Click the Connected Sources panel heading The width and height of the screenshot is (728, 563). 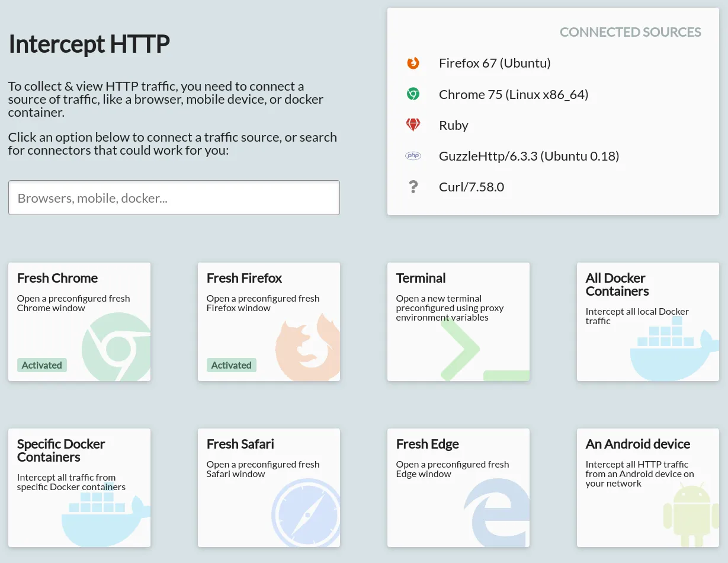click(x=630, y=32)
